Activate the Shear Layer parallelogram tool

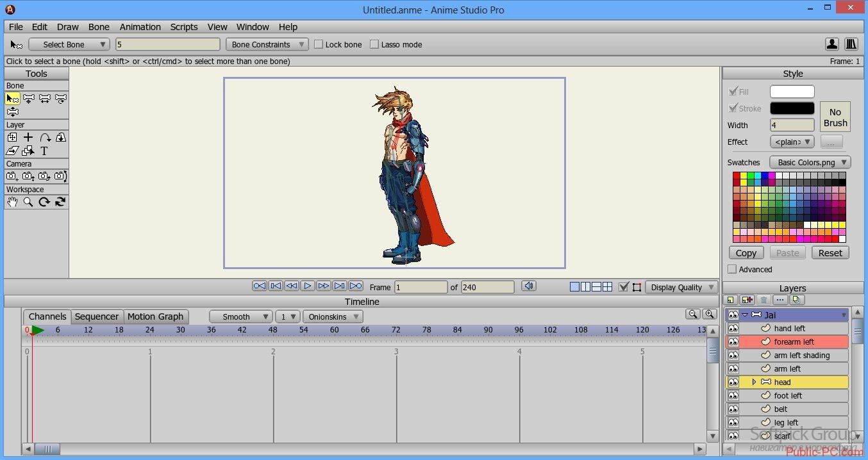coord(12,151)
